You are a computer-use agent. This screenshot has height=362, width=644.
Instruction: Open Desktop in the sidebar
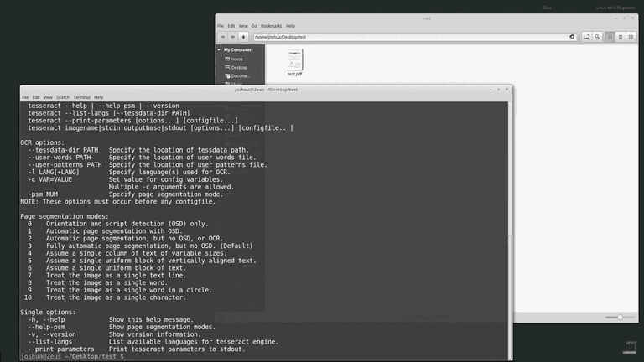click(238, 67)
